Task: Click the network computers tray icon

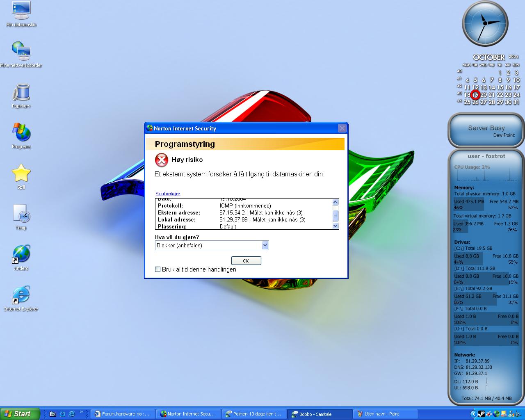Action: click(503, 414)
